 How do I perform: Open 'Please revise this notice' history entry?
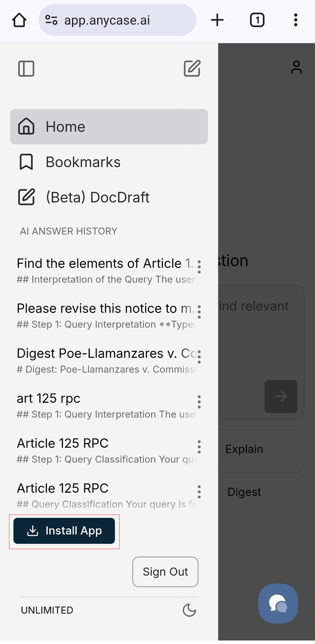(x=106, y=316)
